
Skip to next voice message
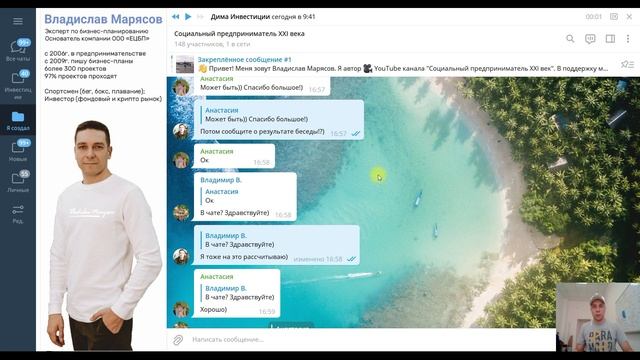tap(200, 17)
